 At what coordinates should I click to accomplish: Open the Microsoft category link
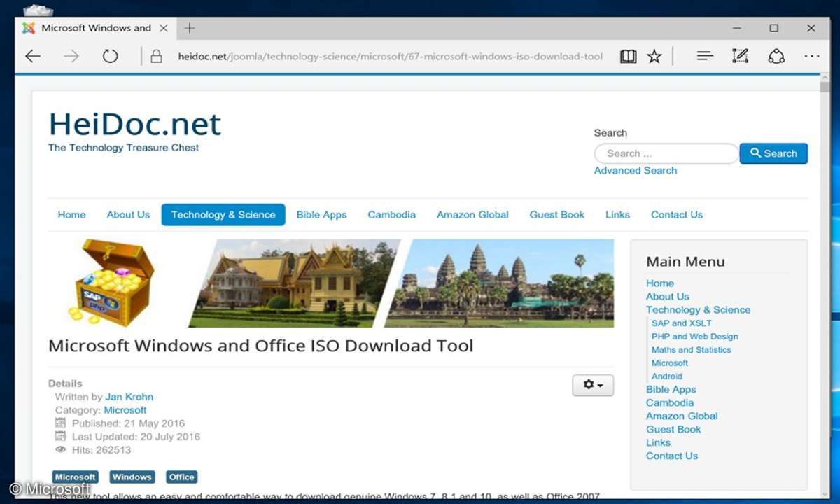(x=125, y=410)
